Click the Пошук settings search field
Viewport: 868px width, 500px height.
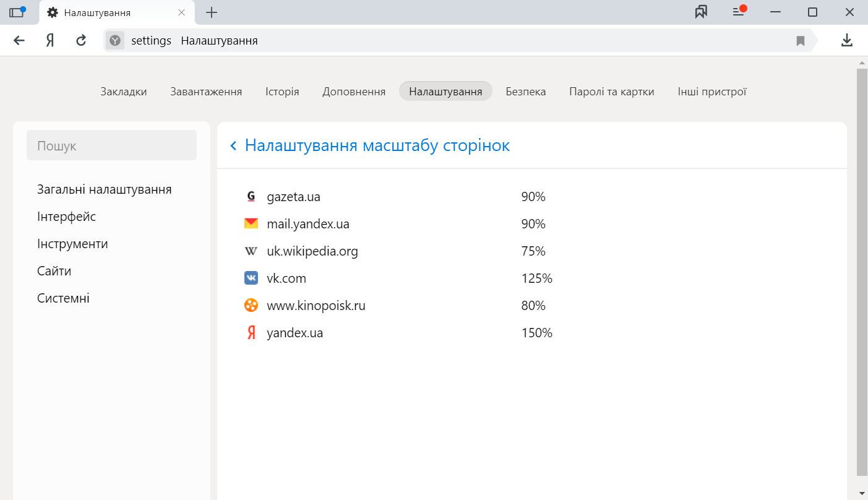coord(111,145)
